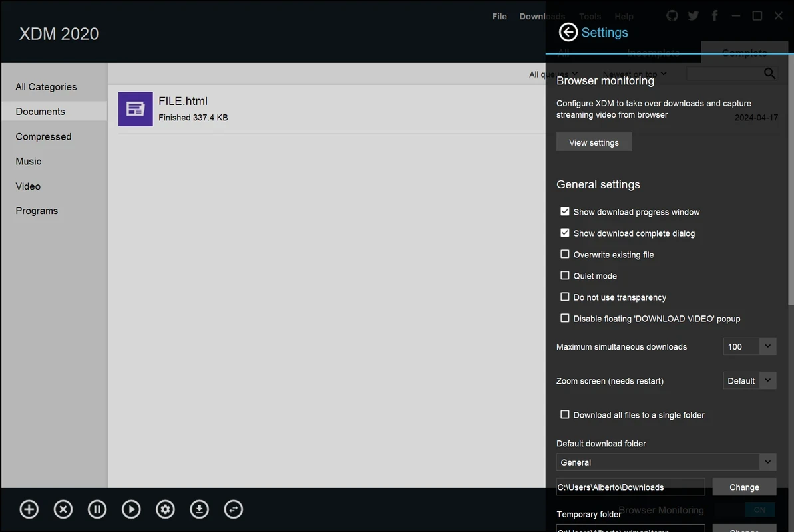Select Documents category
Viewport: 794px width, 532px height.
pyautogui.click(x=54, y=111)
